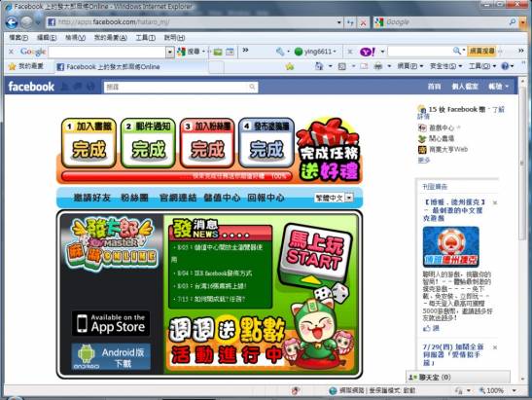Click the blue help question-mark icon
Viewport: 532px width, 400px height.
(x=505, y=66)
